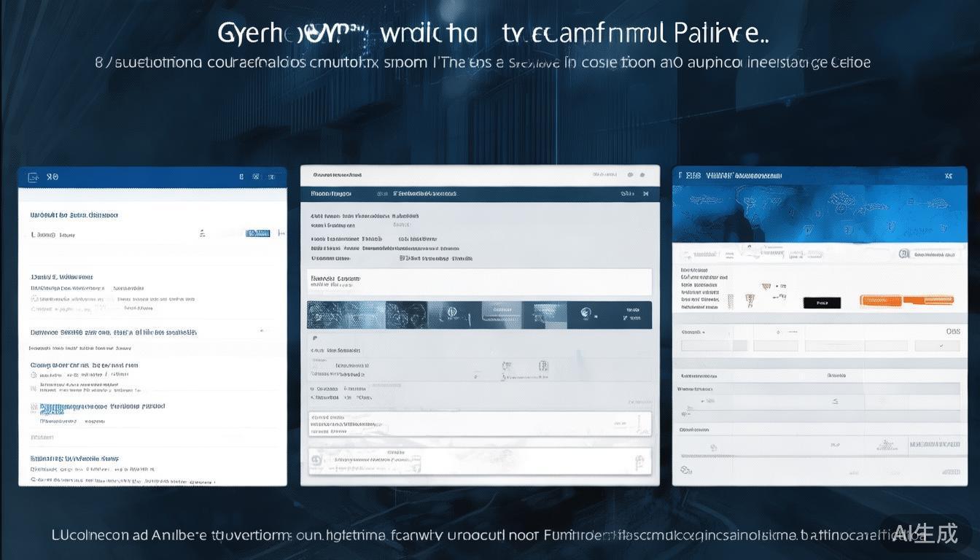The height and width of the screenshot is (560, 980).
Task: Click the rightmost icon in left panel header
Action: [275, 176]
